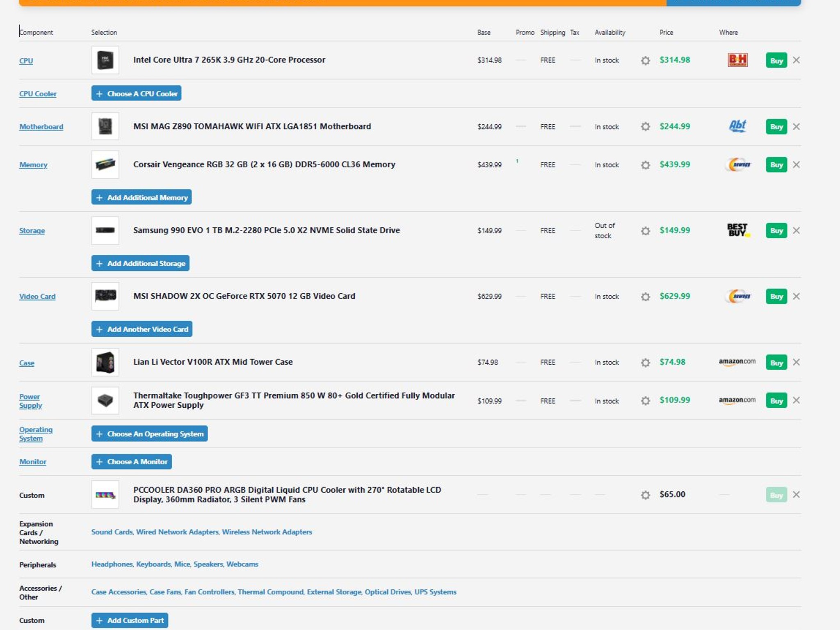Open the Lian Li Vector V100R case thumbnail
This screenshot has height=630, width=840.
(x=105, y=362)
